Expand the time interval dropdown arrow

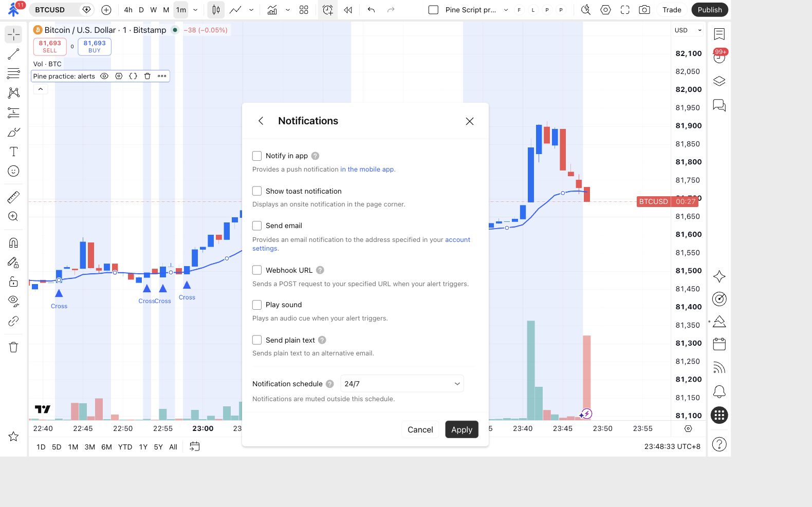coord(195,10)
